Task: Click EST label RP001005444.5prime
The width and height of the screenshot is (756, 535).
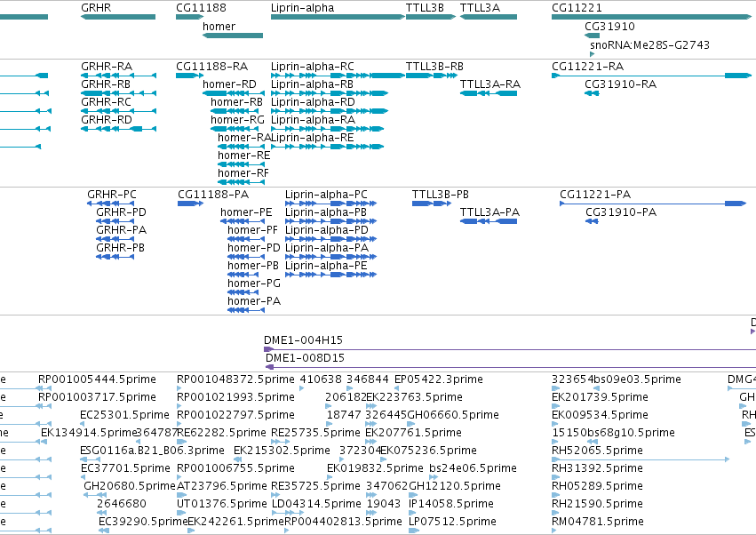Action: click(97, 379)
